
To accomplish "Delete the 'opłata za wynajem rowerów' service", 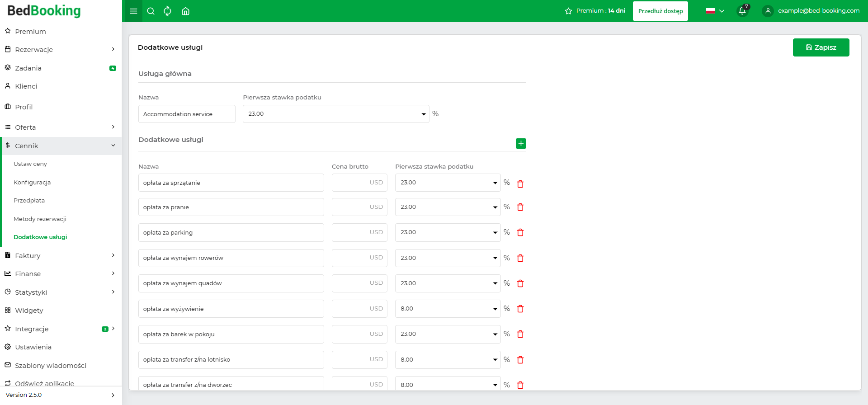I will pyautogui.click(x=520, y=258).
